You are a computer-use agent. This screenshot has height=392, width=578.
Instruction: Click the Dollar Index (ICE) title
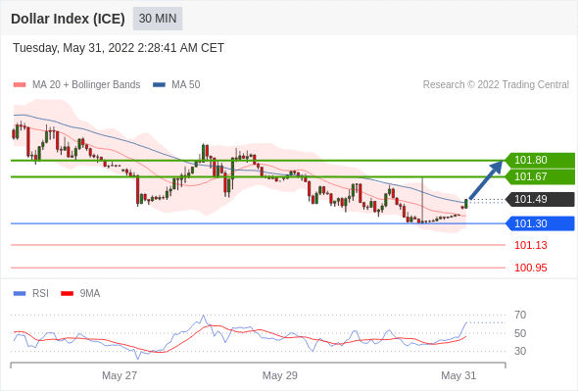[x=68, y=19]
